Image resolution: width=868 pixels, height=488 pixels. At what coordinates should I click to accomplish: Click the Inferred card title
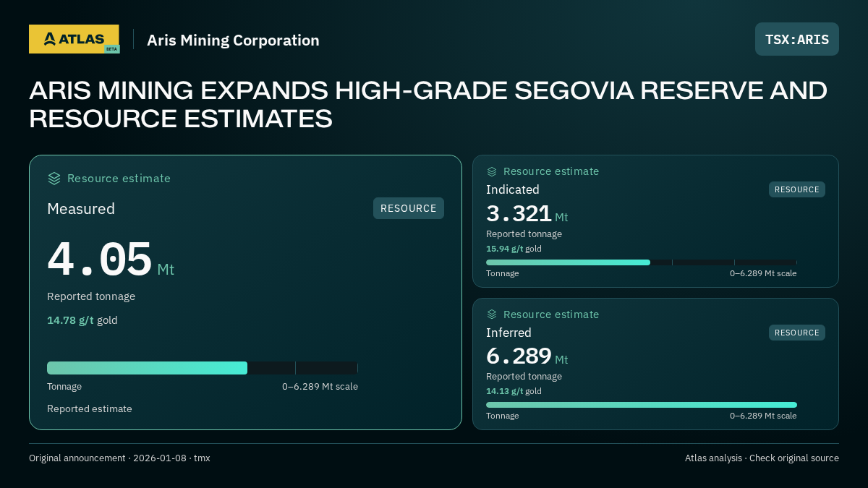(509, 333)
